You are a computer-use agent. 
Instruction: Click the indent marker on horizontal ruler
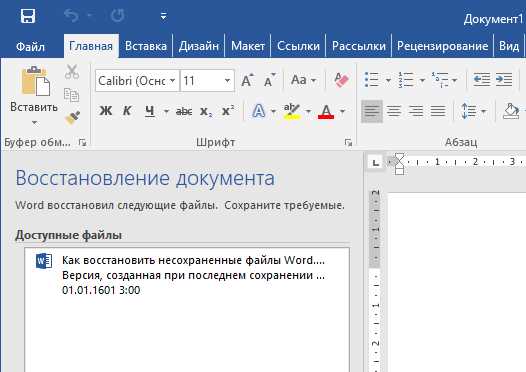pyautogui.click(x=399, y=164)
